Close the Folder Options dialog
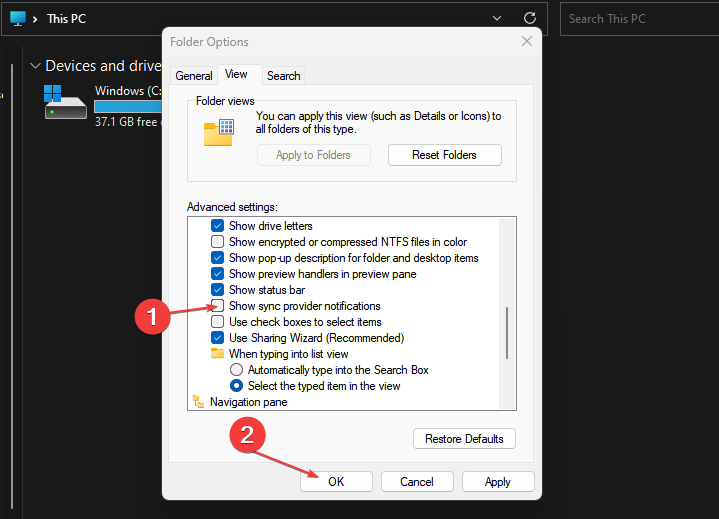 pos(527,41)
